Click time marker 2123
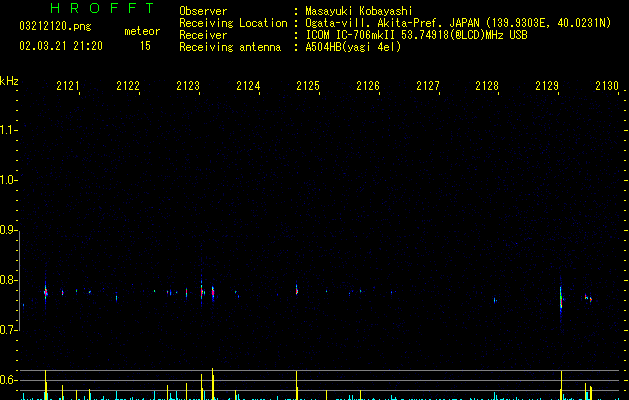 click(x=188, y=86)
